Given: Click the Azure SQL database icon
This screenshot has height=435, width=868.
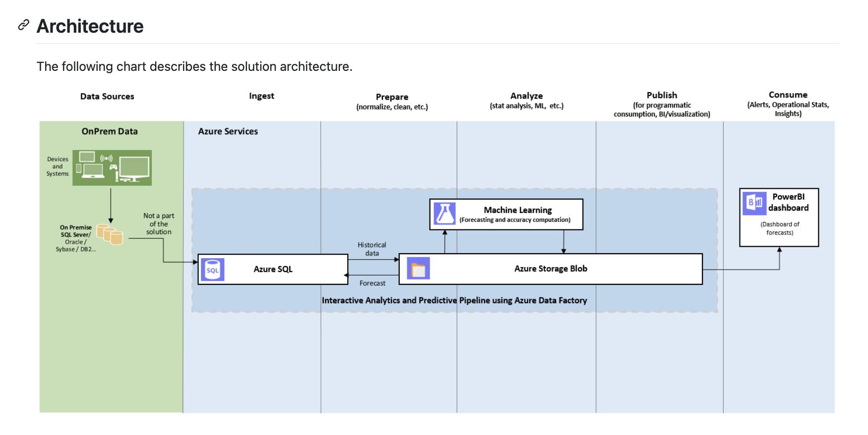Looking at the screenshot, I should [x=212, y=270].
